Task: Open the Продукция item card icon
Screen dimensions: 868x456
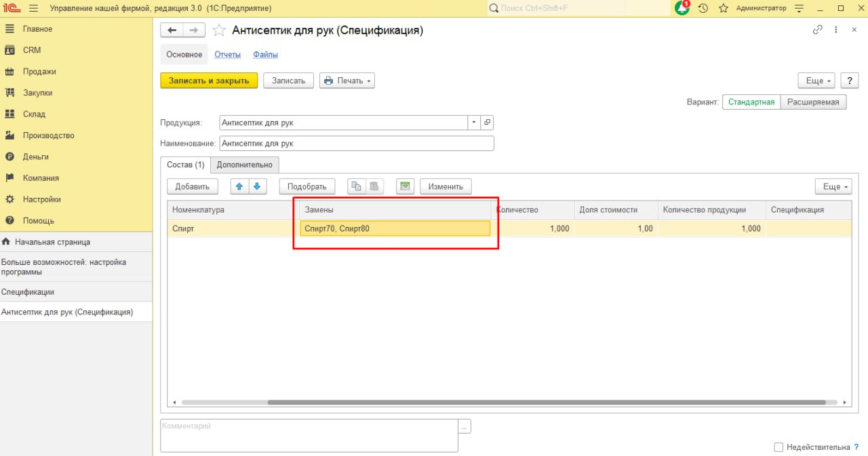Action: 488,123
